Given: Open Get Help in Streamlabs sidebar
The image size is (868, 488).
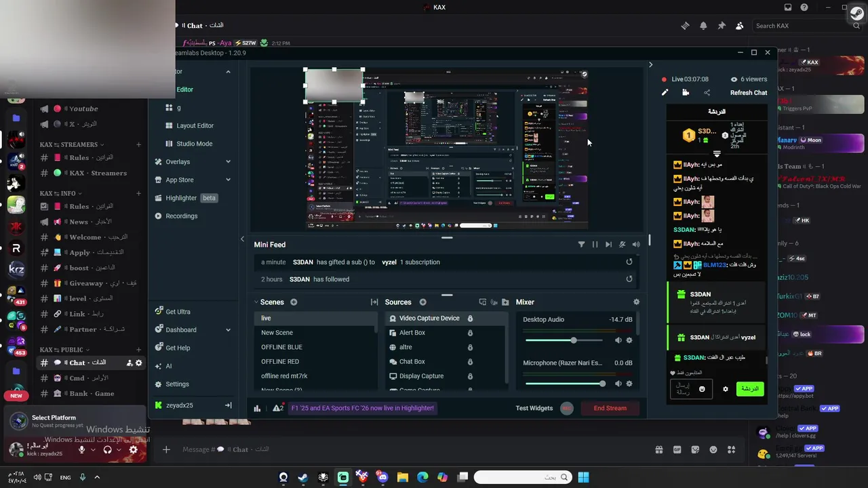Looking at the screenshot, I should click(178, 348).
